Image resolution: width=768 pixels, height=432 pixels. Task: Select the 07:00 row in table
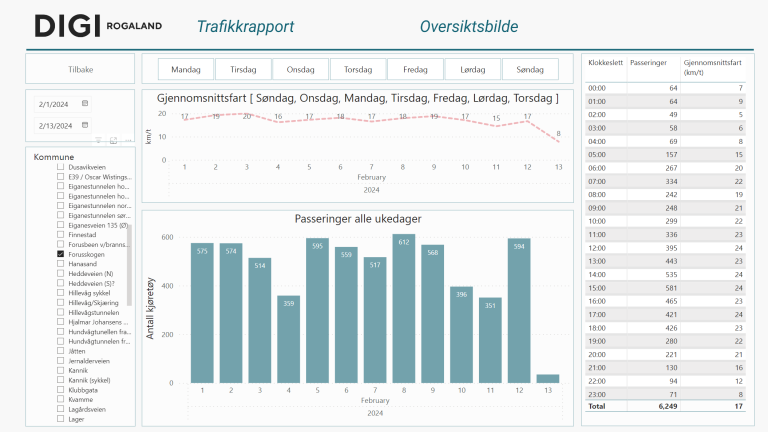pyautogui.click(x=665, y=181)
